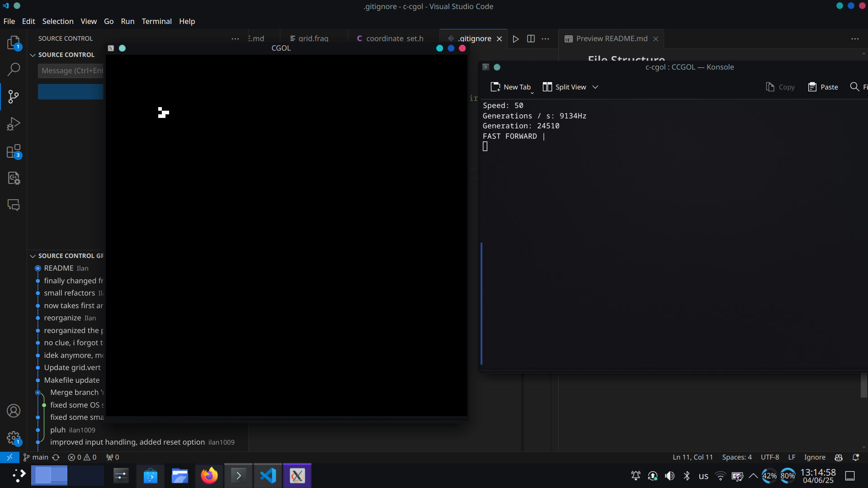The image size is (868, 488).
Task: Switch to the Preview README.md tab
Action: click(611, 39)
